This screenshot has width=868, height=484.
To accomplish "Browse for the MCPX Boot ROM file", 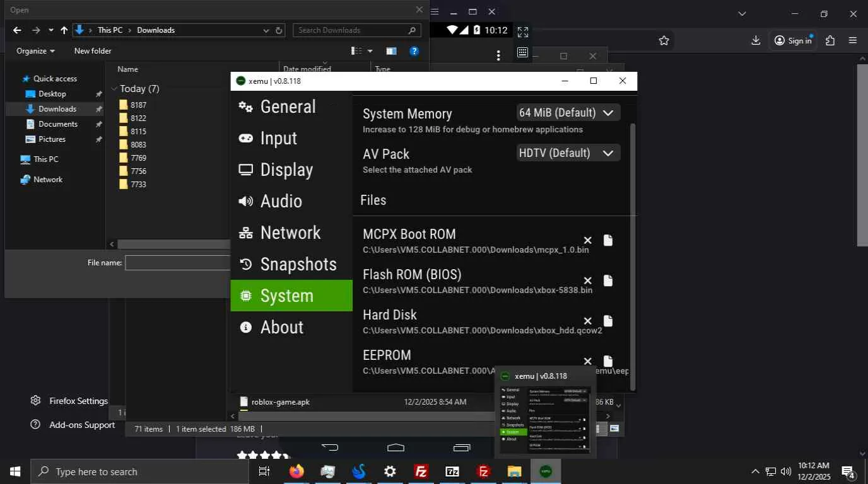I will [607, 240].
